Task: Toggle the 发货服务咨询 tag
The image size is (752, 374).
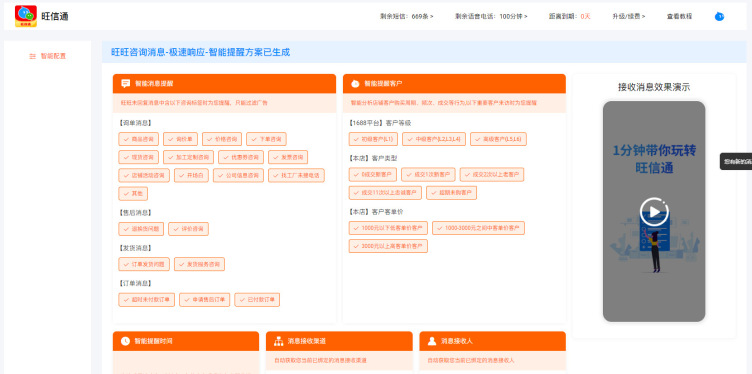Action: point(199,264)
